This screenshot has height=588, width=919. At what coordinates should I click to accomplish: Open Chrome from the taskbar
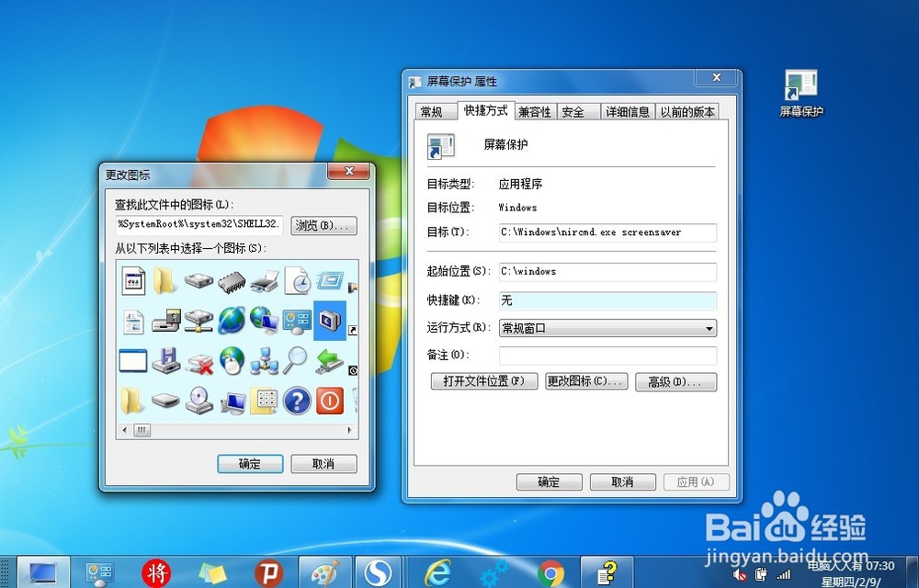[x=550, y=572]
